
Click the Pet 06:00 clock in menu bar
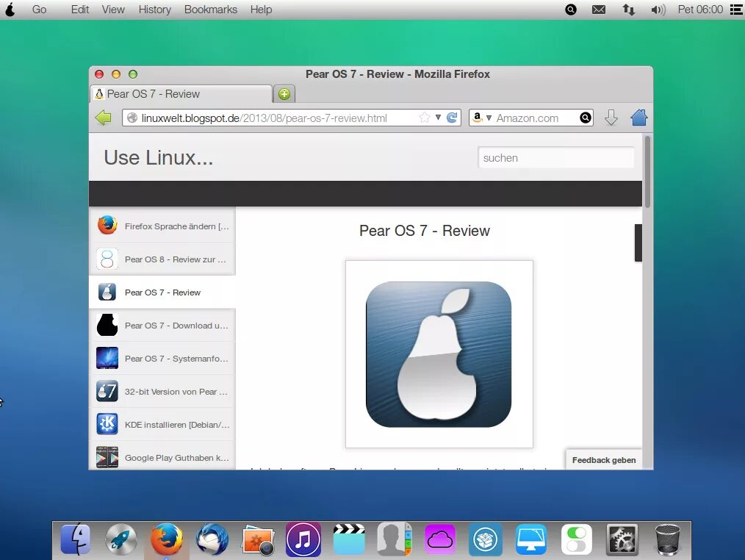click(x=700, y=10)
